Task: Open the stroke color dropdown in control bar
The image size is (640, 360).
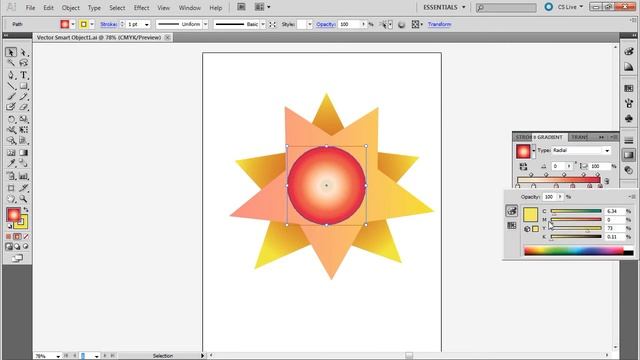Action: pyautogui.click(x=92, y=24)
